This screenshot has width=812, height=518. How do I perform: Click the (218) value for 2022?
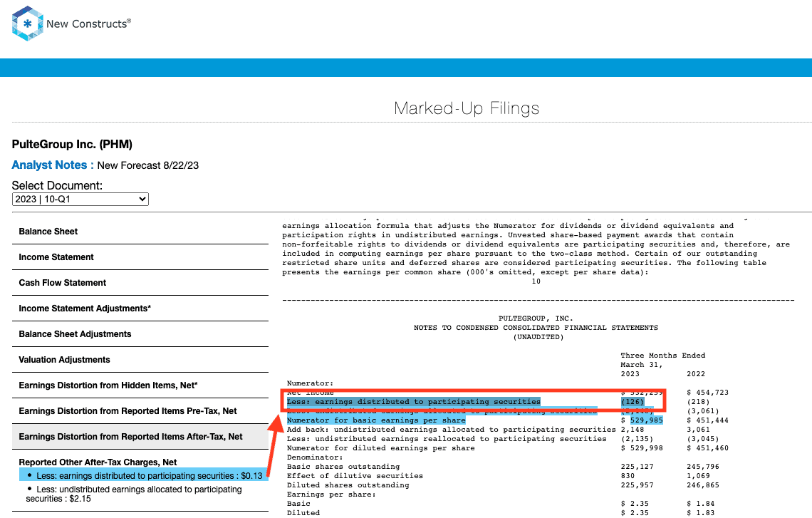(698, 402)
